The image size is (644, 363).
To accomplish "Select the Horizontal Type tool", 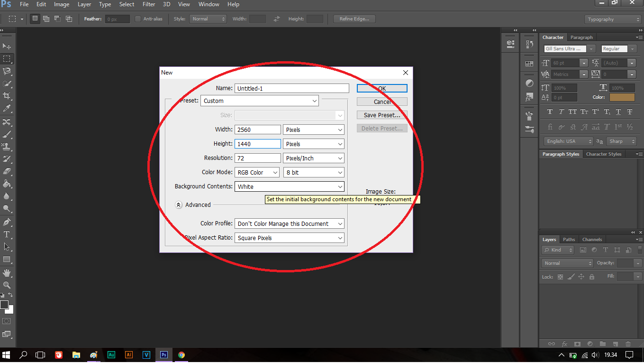I will point(7,234).
